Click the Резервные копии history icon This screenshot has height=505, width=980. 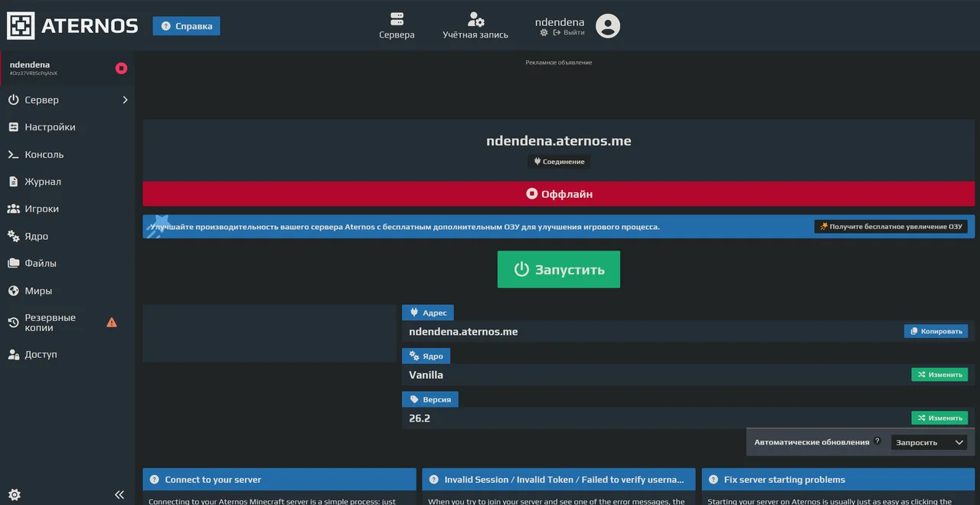tap(13, 323)
